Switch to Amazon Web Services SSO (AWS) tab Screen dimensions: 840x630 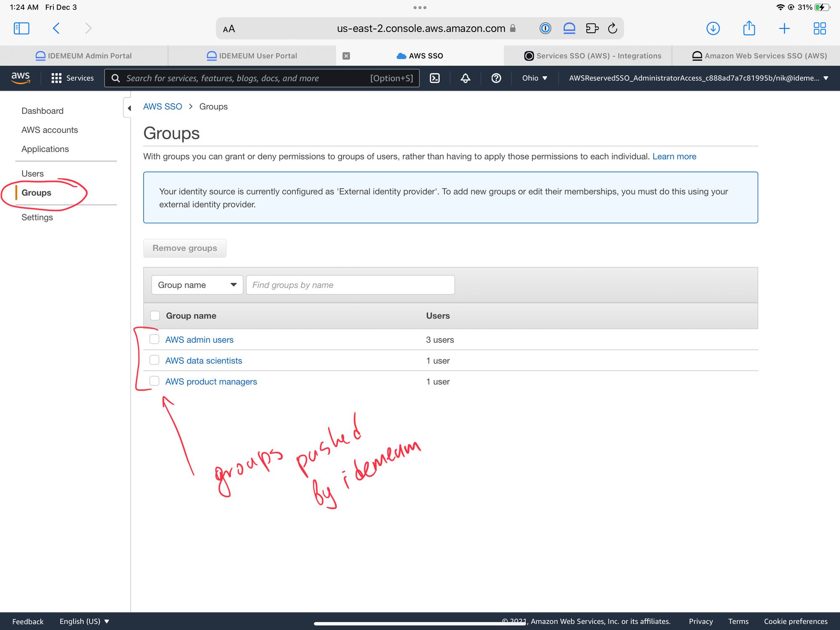coord(756,56)
